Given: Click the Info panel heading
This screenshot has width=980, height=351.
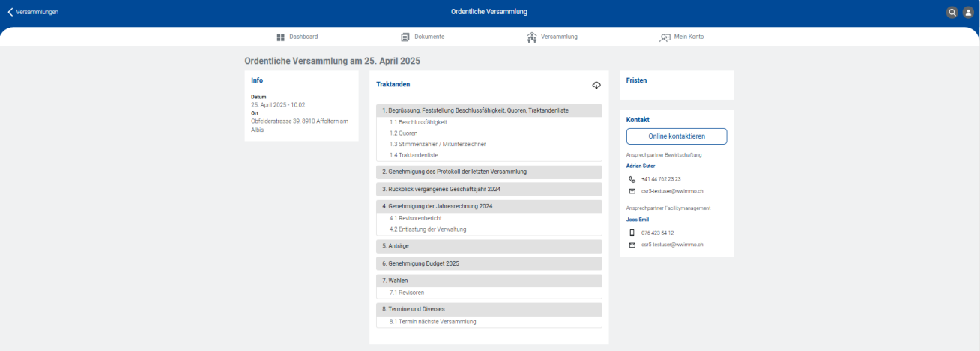Looking at the screenshot, I should pyautogui.click(x=257, y=80).
